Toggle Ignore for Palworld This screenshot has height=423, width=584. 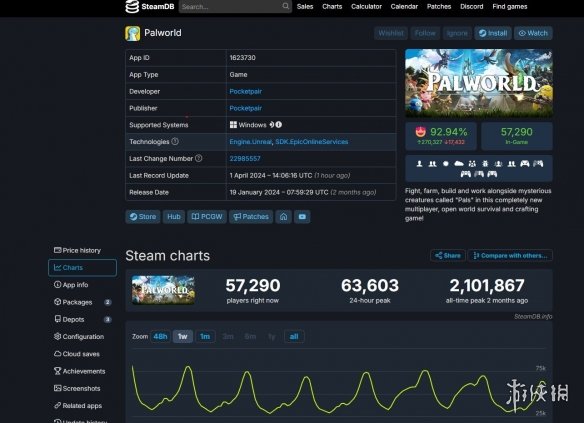(457, 33)
